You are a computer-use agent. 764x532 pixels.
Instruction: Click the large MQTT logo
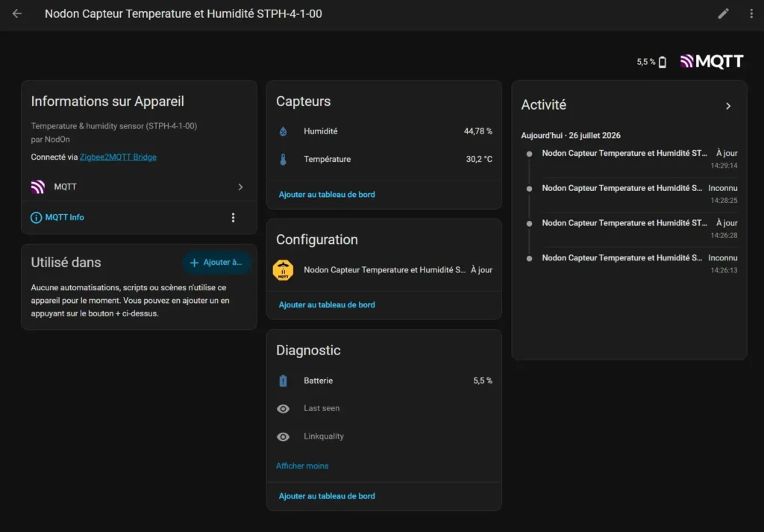pyautogui.click(x=712, y=61)
